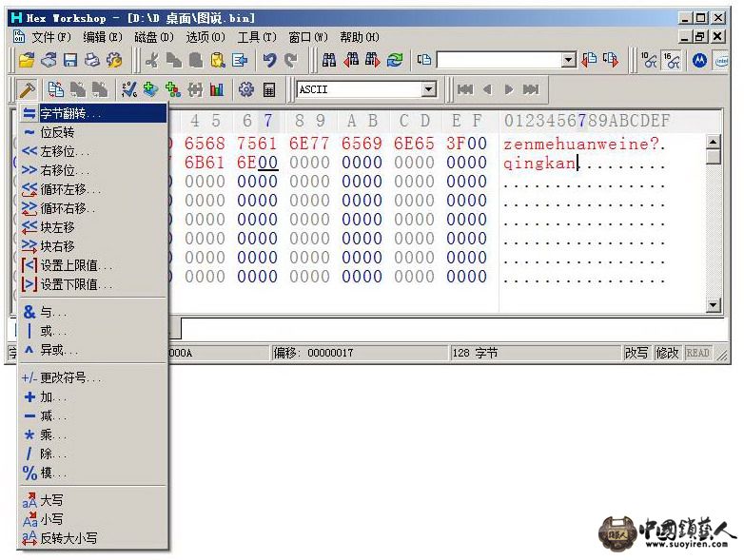The width and height of the screenshot is (744, 560).
Task: Undo the last edit with blue arrow
Action: tap(270, 60)
